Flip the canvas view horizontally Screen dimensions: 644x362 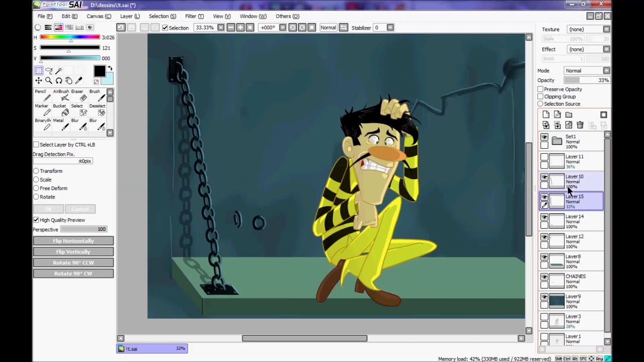pyautogui.click(x=343, y=28)
